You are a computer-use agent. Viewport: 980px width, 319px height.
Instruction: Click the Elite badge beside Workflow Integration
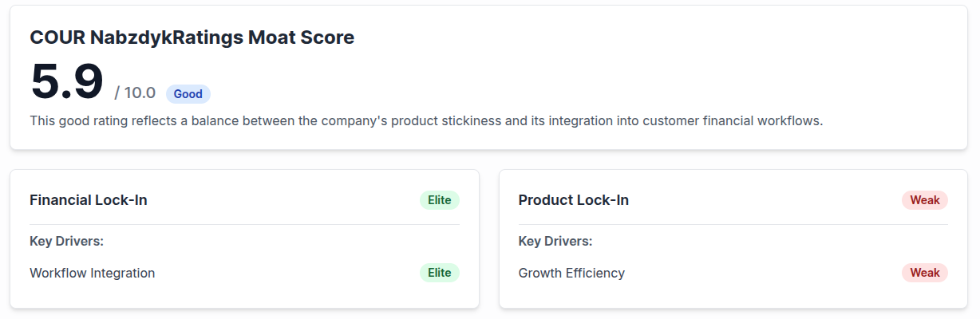pos(439,273)
